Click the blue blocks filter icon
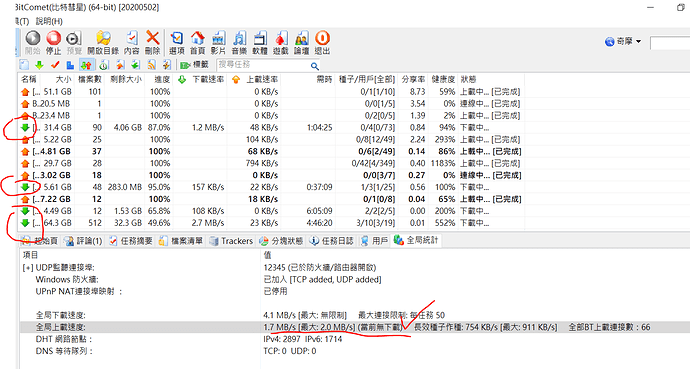 (x=70, y=65)
